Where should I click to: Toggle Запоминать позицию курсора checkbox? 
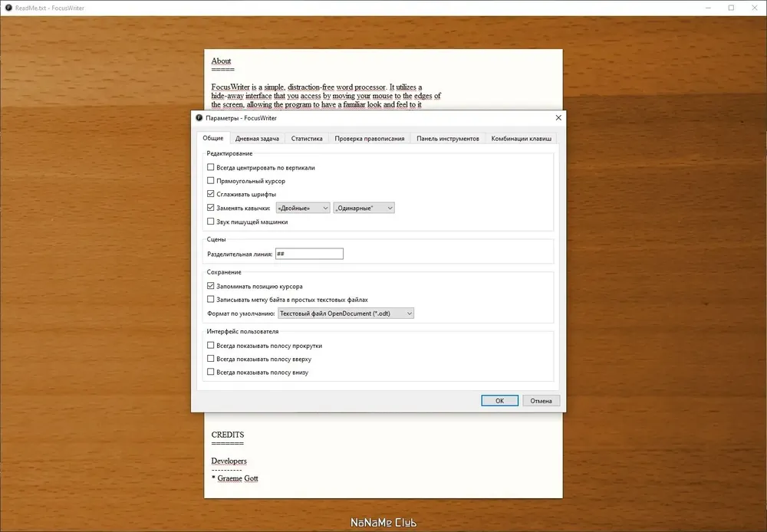(x=211, y=286)
